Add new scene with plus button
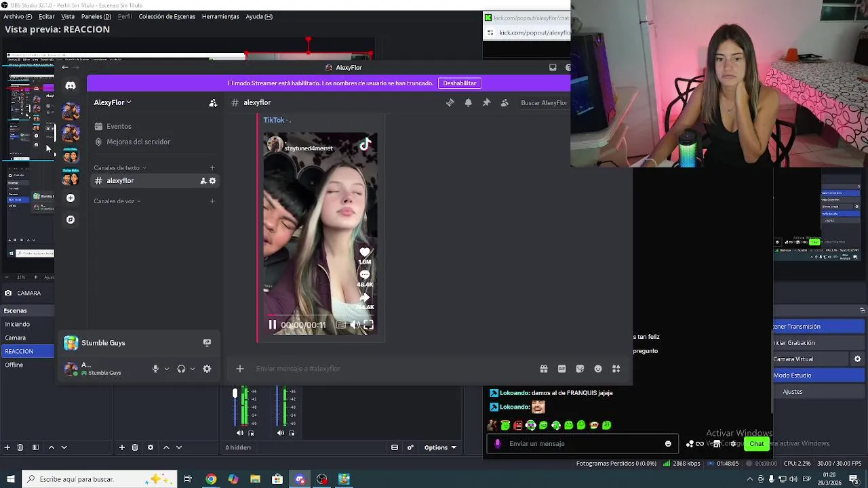 [x=7, y=447]
